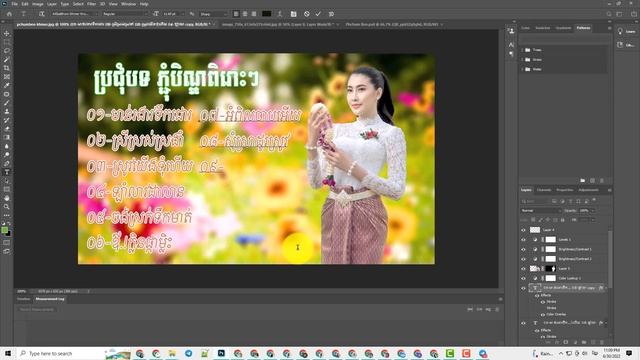
Task: Click the green foreground color swatch
Action: point(4,231)
